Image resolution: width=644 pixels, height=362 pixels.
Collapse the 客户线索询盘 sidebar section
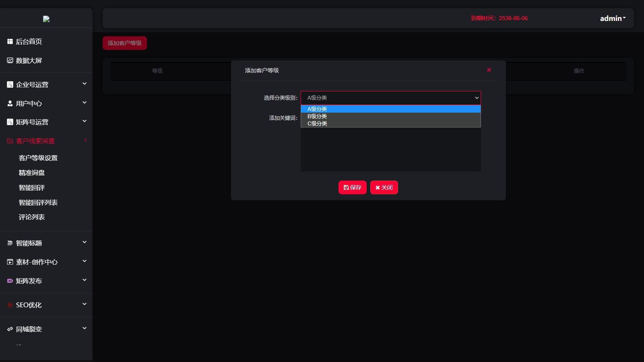pos(85,140)
